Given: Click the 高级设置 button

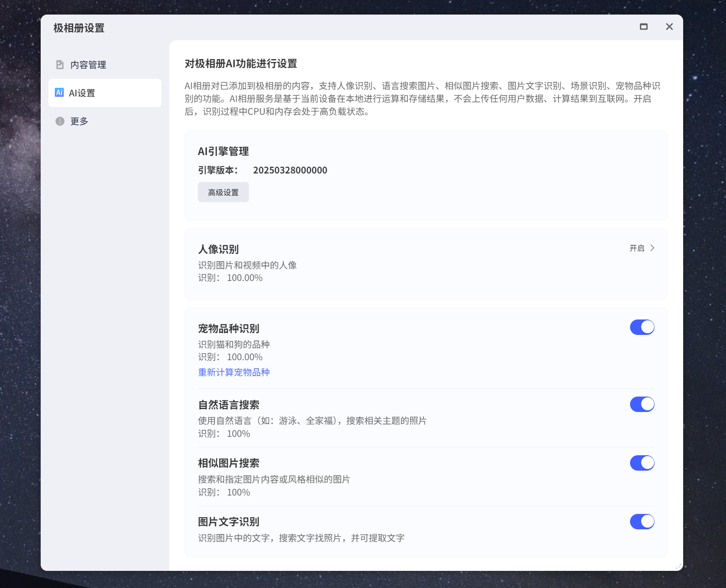Looking at the screenshot, I should [x=223, y=192].
